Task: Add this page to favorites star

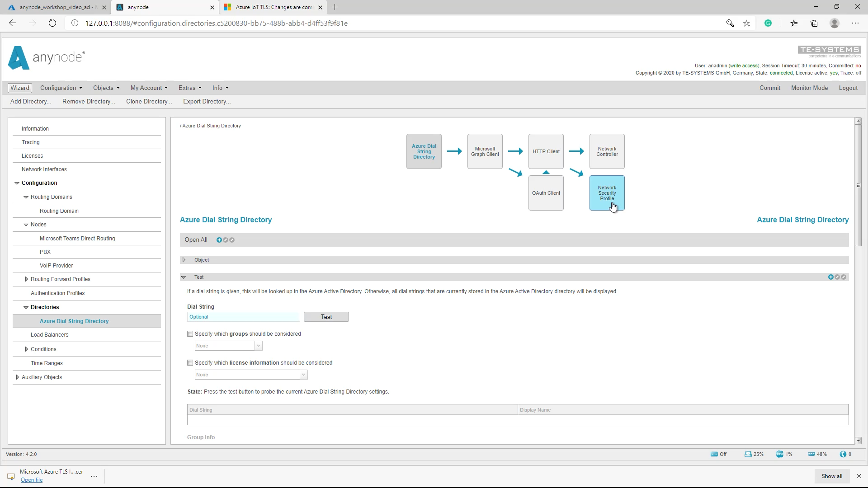Action: tap(746, 23)
